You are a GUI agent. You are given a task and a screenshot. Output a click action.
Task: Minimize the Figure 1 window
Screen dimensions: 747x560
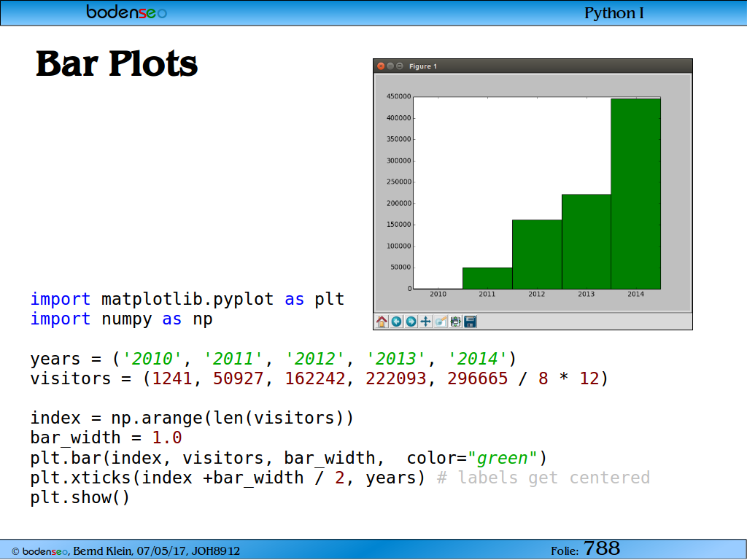tap(390, 66)
